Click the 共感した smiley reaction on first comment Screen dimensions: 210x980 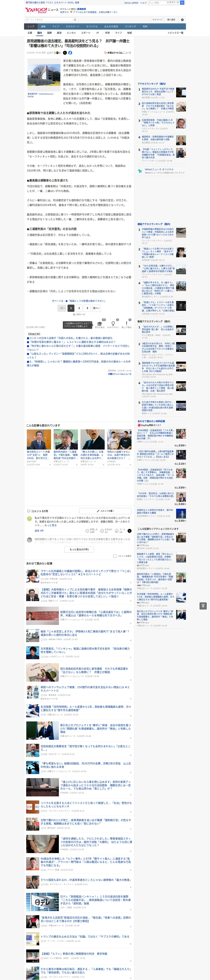(x=92, y=531)
